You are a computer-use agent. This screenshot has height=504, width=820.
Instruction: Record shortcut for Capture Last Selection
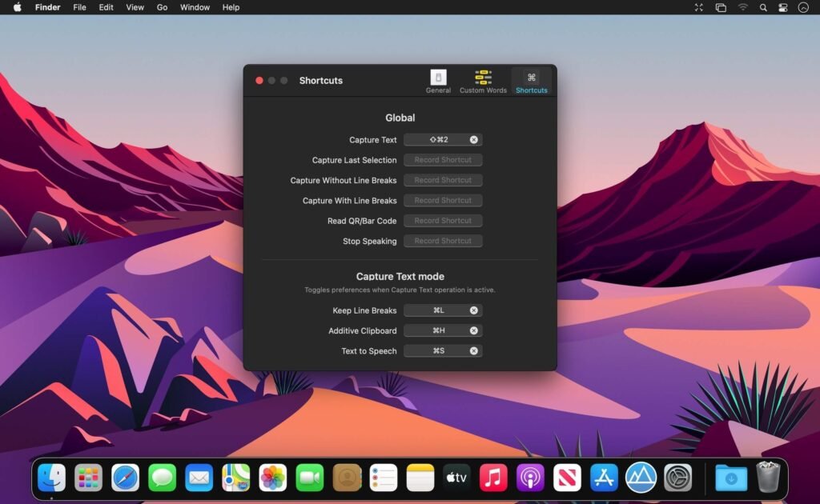(x=442, y=159)
